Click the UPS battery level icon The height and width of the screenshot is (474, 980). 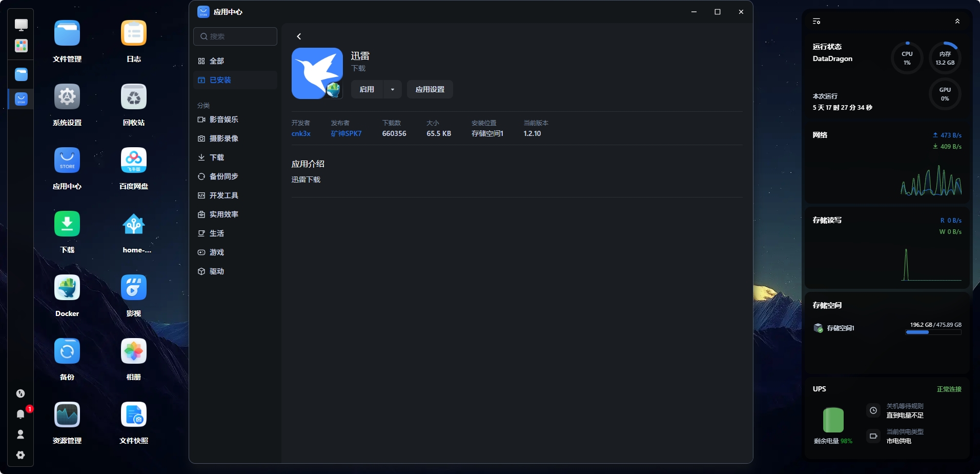point(833,420)
